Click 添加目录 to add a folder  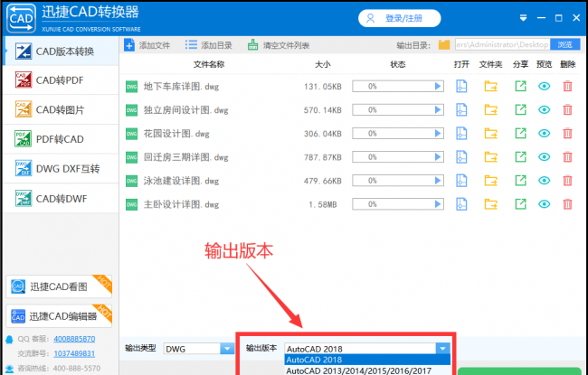pyautogui.click(x=208, y=45)
